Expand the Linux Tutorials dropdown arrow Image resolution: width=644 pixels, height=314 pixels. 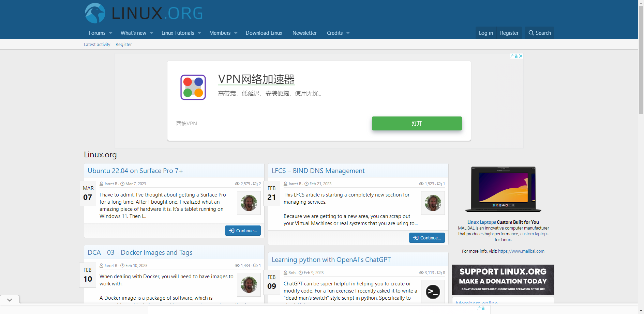tap(199, 33)
